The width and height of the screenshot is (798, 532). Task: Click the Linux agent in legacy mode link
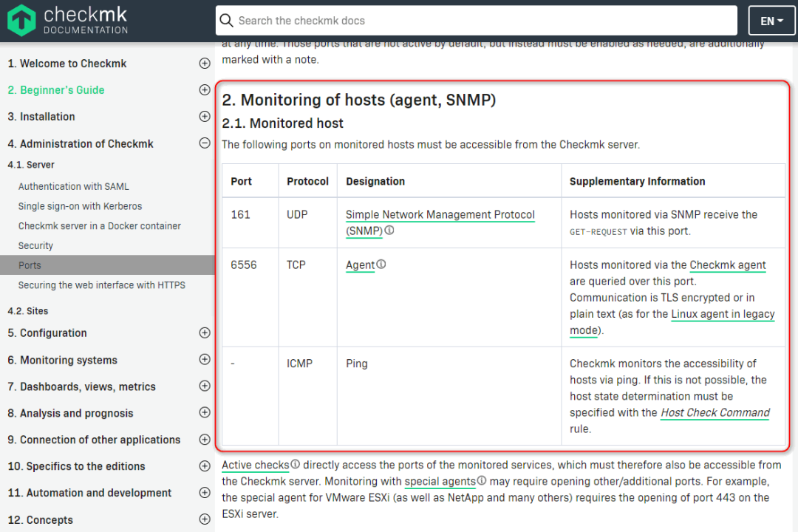[x=723, y=314]
